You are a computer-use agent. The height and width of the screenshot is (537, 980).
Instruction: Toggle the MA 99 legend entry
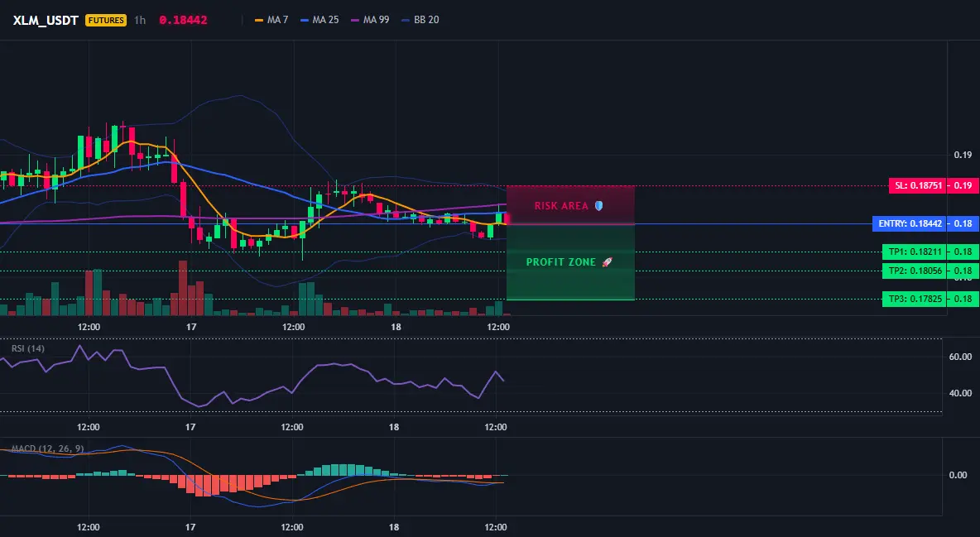[370, 20]
